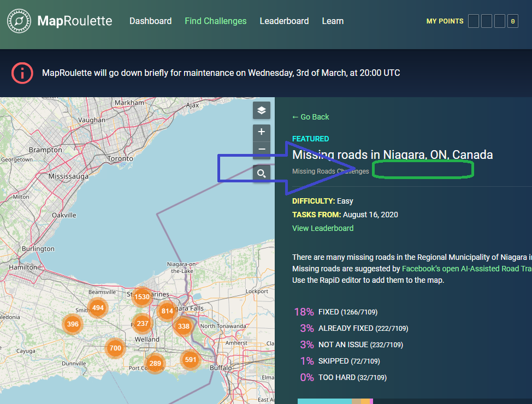
Task: Open Find Challenges in the navigation
Action: [215, 21]
